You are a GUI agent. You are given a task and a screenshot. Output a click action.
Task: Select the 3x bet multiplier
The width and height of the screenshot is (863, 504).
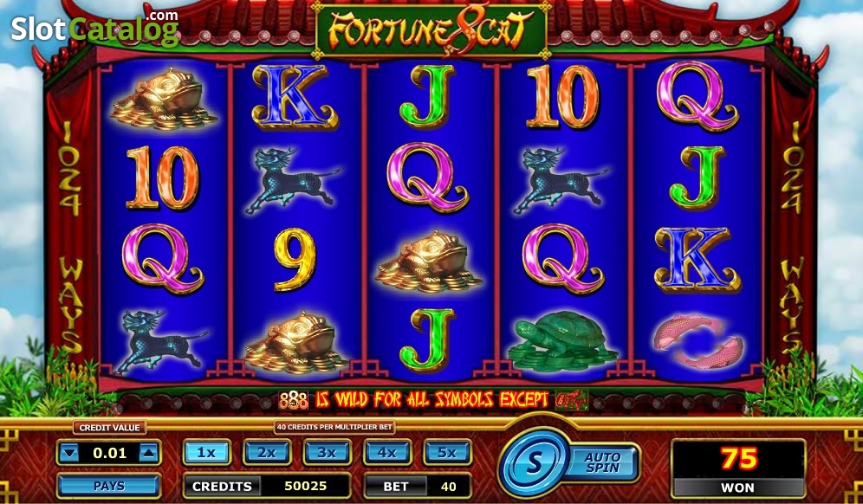(x=327, y=452)
